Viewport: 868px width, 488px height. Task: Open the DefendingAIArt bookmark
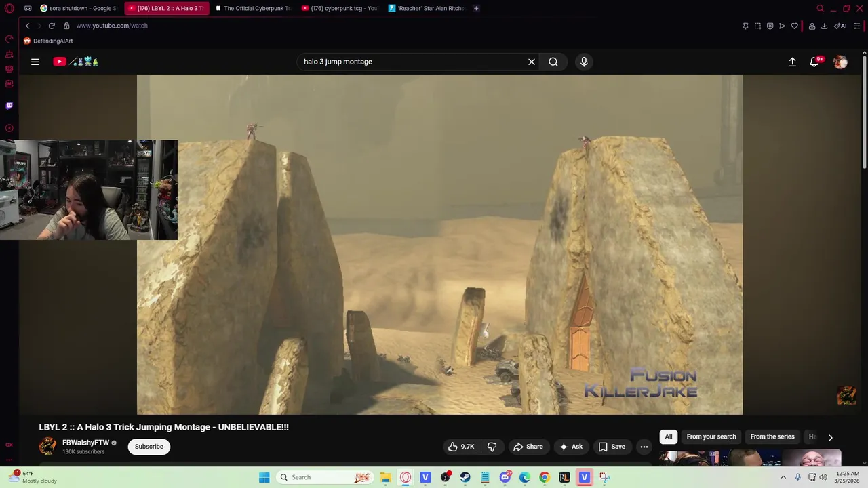tap(48, 41)
